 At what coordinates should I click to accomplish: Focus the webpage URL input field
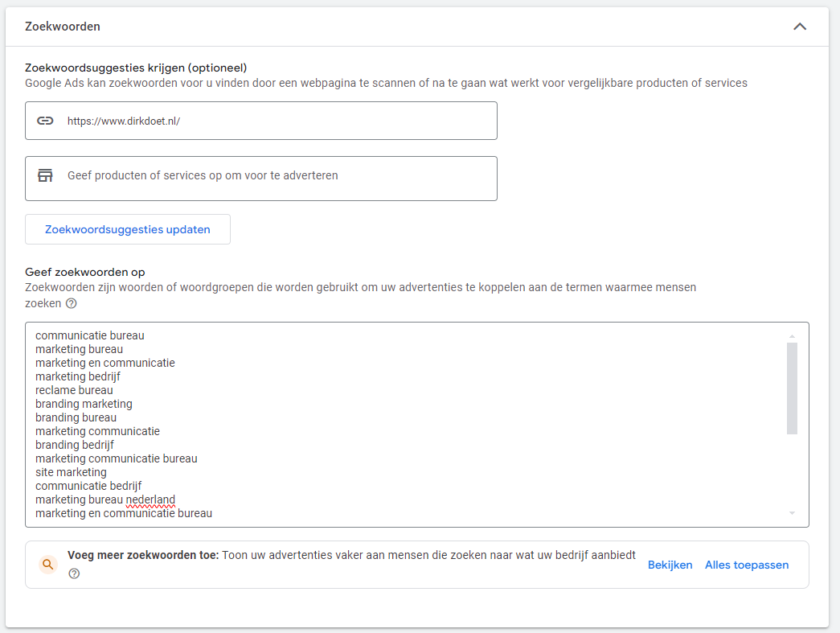pyautogui.click(x=273, y=121)
